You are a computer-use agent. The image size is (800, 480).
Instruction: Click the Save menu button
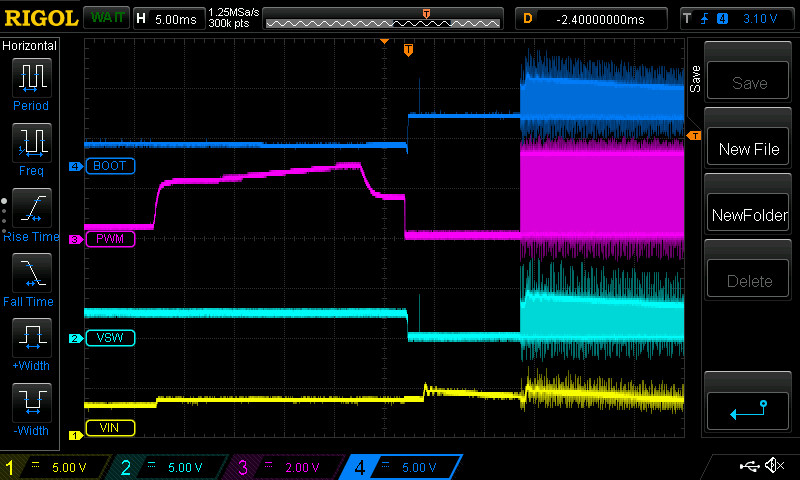tap(748, 81)
